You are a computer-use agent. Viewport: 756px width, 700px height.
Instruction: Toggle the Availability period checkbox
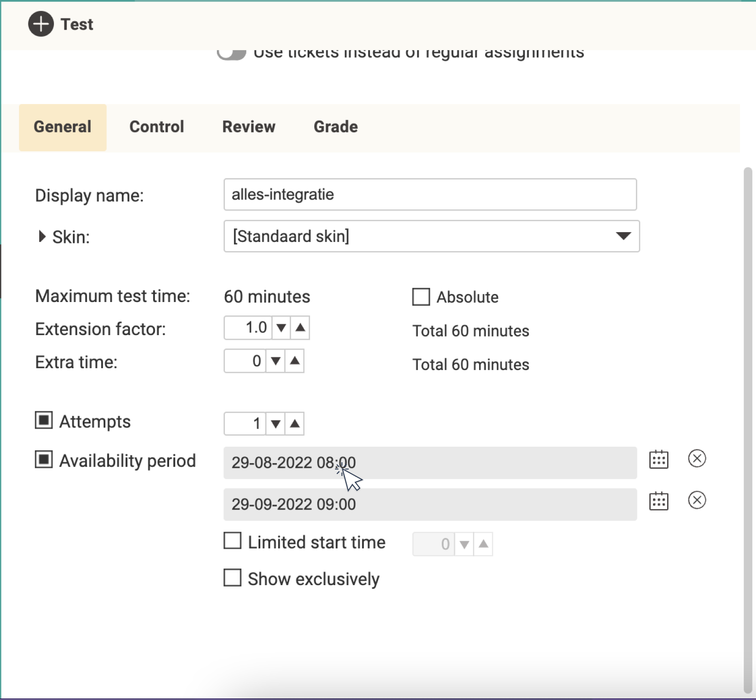44,459
